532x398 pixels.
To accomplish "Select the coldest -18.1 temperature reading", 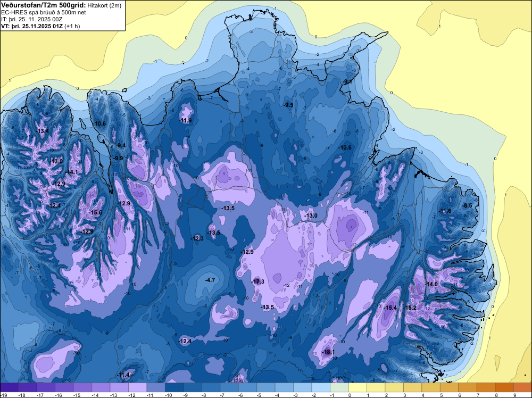I will [x=328, y=352].
